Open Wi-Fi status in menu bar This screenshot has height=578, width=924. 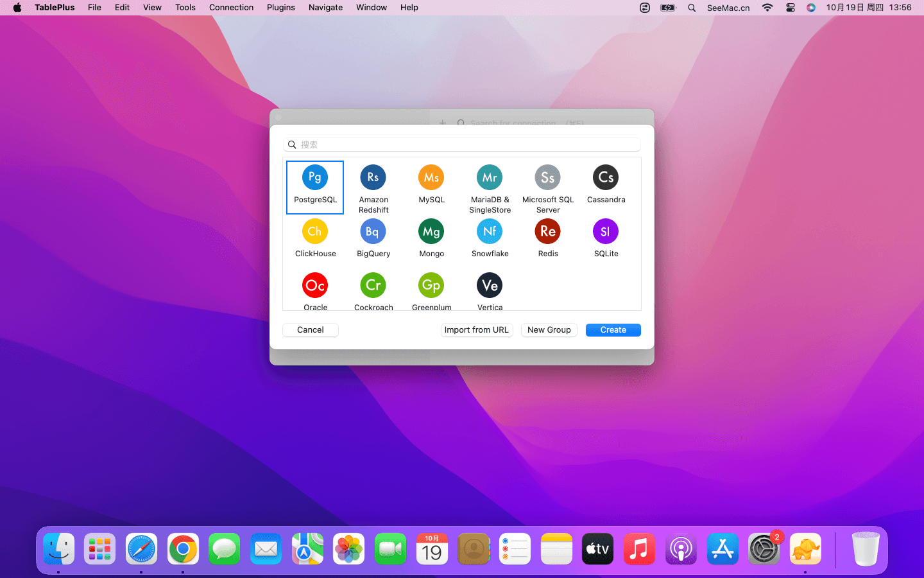767,8
